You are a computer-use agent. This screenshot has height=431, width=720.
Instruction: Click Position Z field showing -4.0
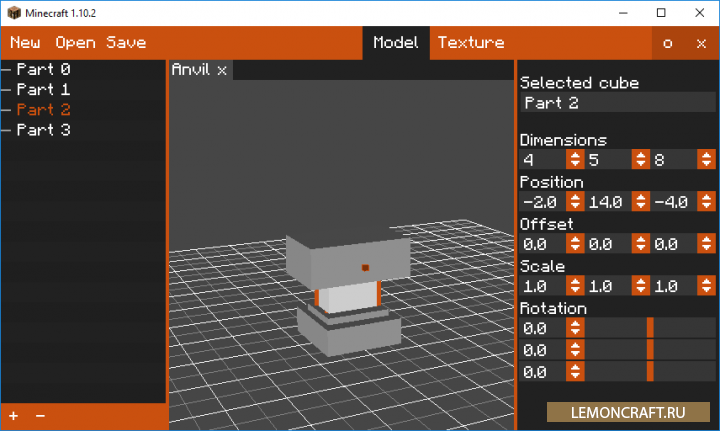pos(674,202)
